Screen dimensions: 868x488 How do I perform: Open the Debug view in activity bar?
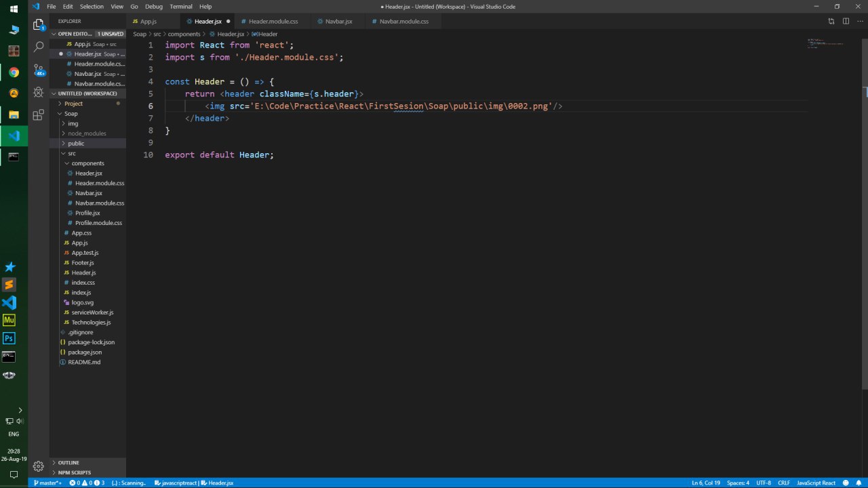point(39,92)
